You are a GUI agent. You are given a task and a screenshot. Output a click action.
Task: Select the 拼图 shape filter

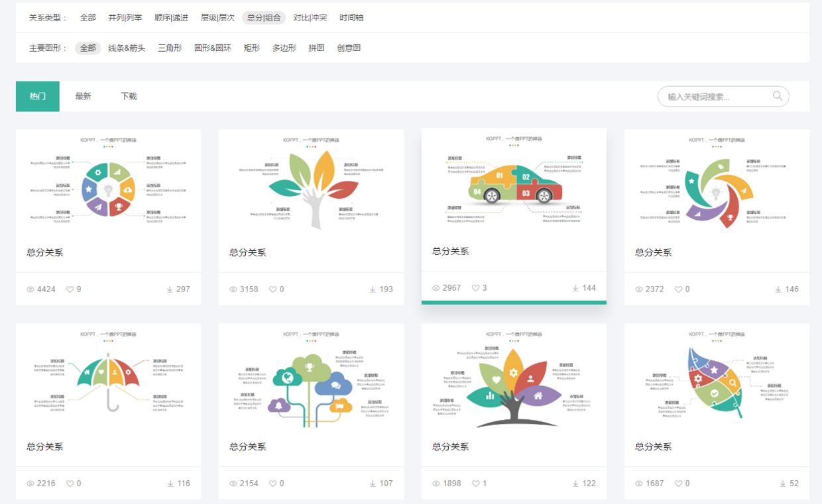pos(316,48)
